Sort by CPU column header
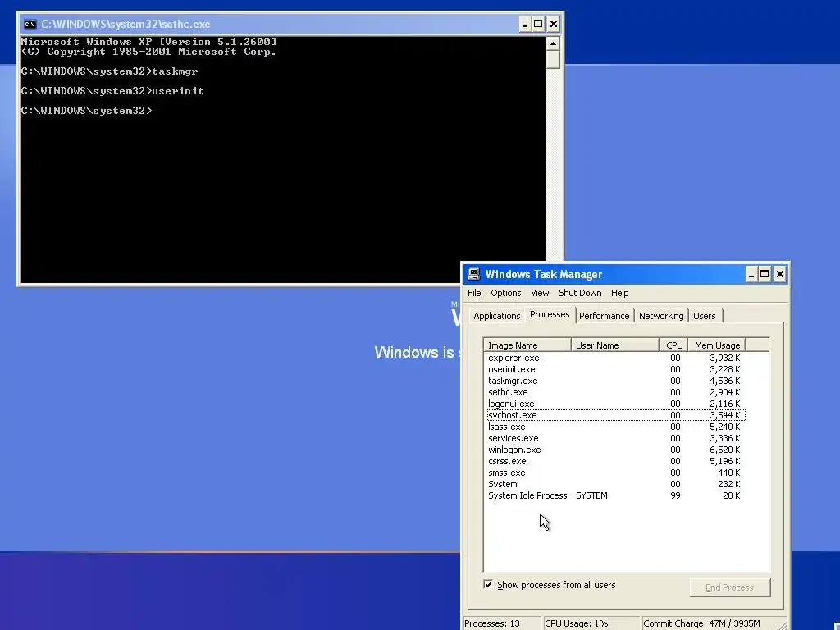The width and height of the screenshot is (840, 630). (673, 345)
